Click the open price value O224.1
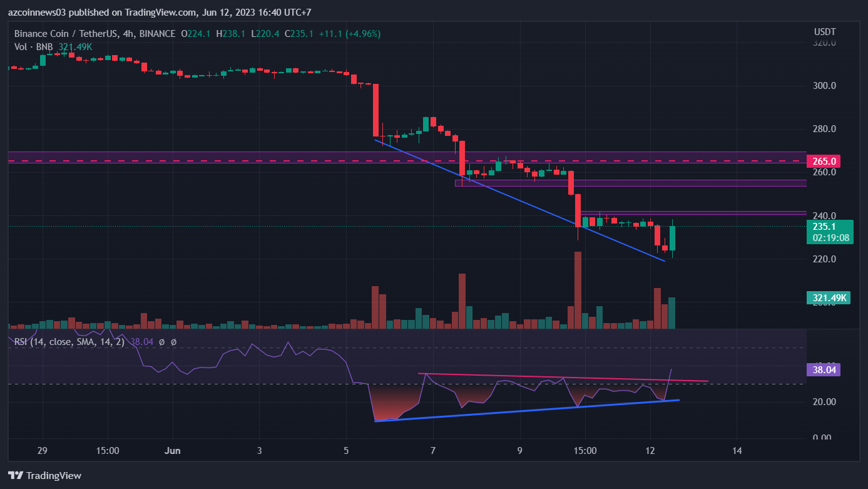 (197, 34)
